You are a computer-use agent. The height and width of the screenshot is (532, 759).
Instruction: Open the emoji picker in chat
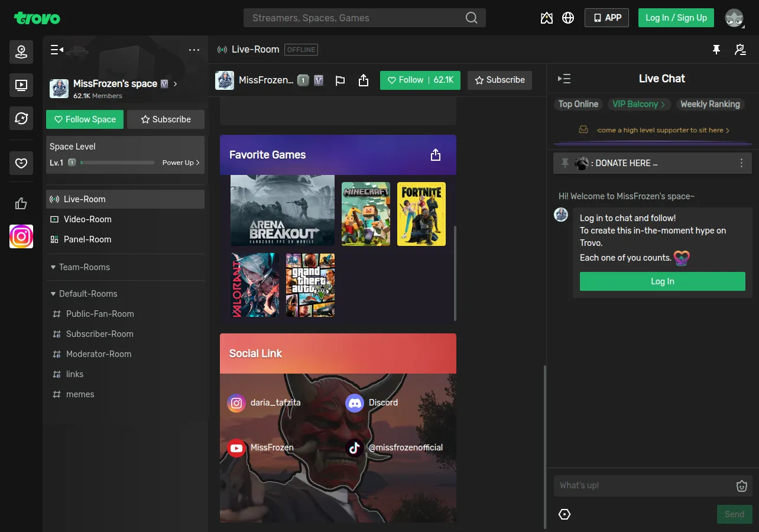click(x=742, y=486)
